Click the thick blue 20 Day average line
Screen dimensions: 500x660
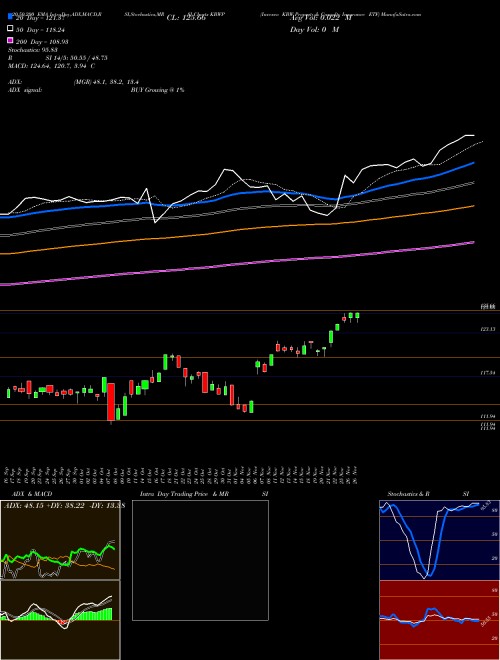pyautogui.click(x=237, y=192)
